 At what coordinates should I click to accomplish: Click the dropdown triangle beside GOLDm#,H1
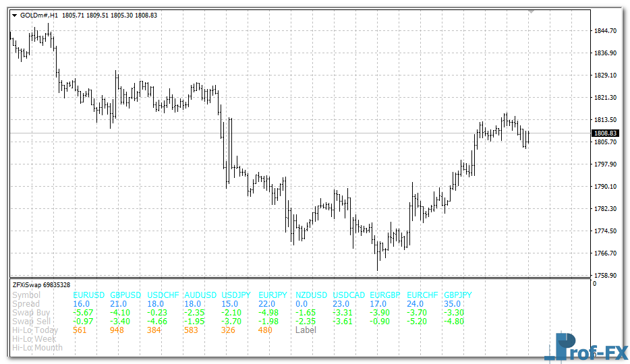[x=14, y=15]
